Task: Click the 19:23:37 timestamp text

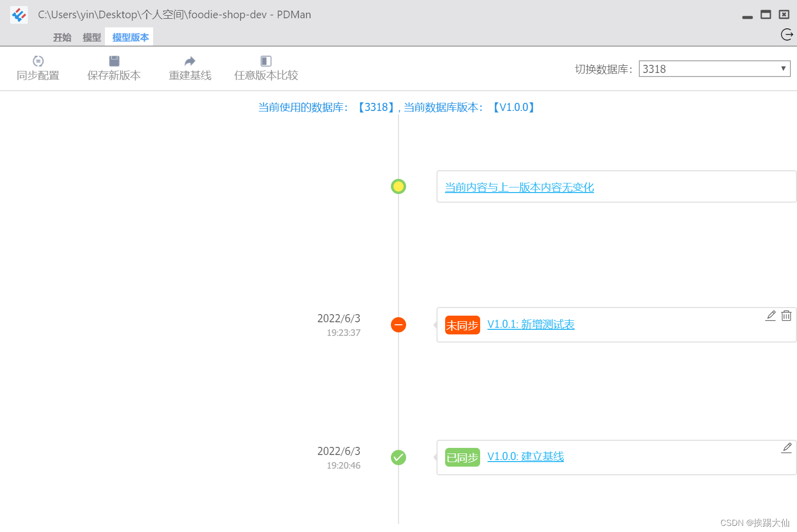Action: point(343,333)
